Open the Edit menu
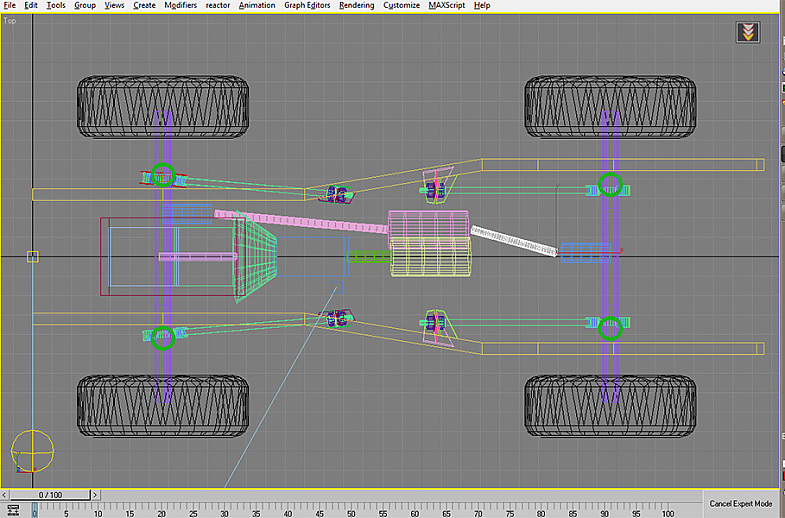Image resolution: width=785 pixels, height=518 pixels. tap(31, 5)
